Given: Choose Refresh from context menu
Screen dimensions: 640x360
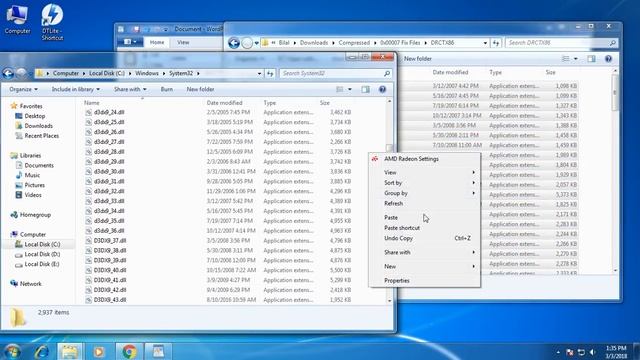Looking at the screenshot, I should tap(424, 203).
